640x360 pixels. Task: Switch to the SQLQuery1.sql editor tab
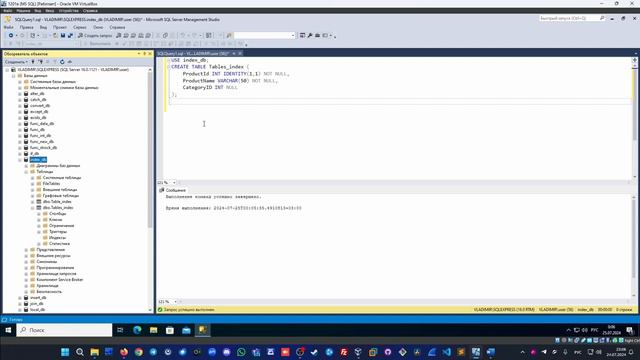193,53
